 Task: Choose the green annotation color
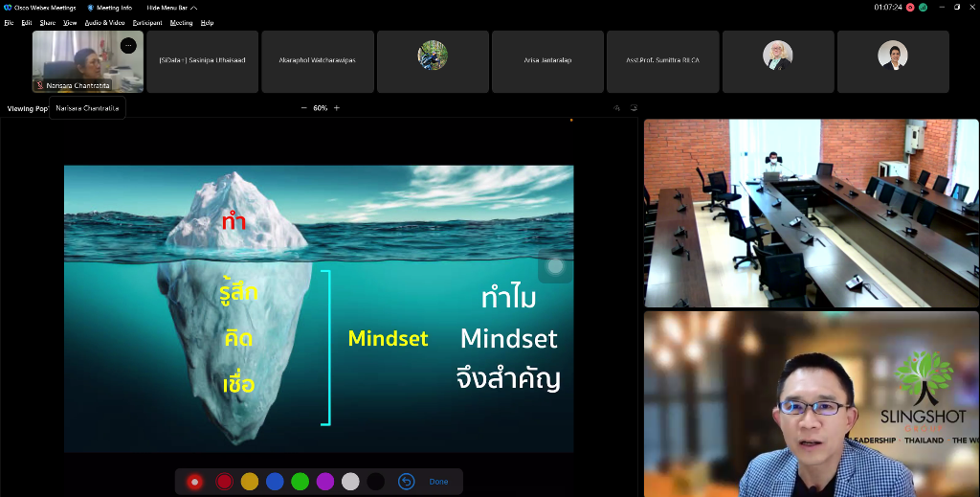pos(300,482)
